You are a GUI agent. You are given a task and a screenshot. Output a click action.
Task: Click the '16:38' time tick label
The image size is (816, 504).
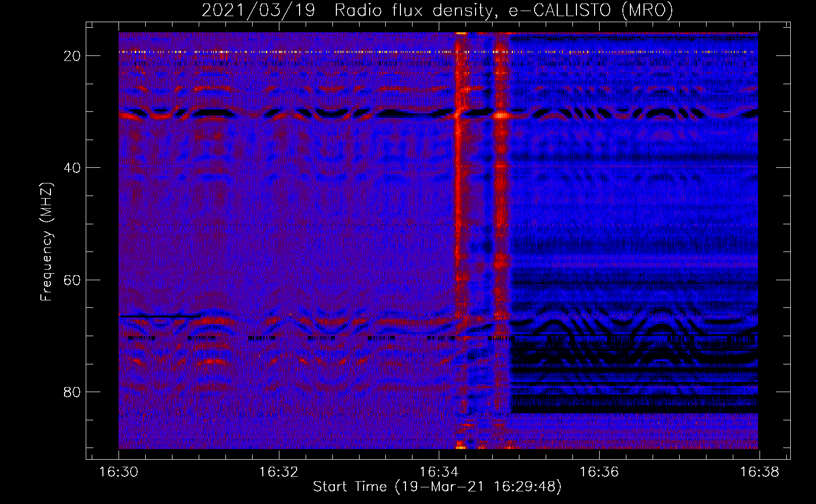[x=759, y=472]
